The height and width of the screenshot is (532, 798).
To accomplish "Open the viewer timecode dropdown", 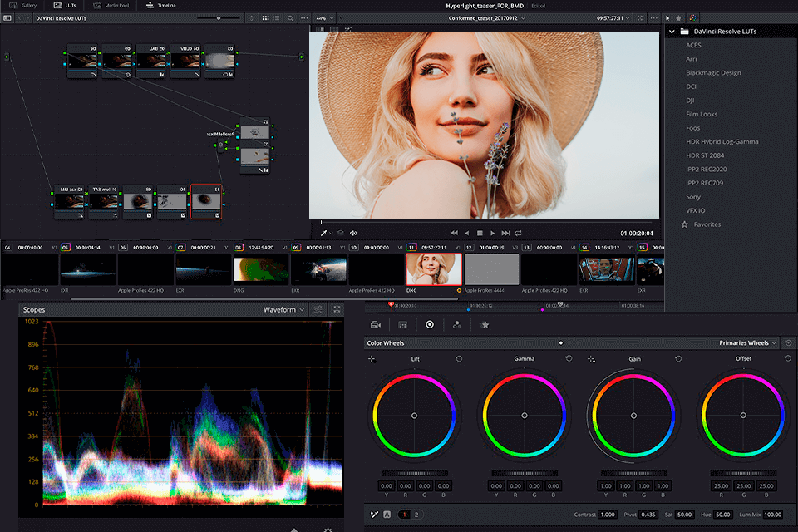I will [x=613, y=18].
